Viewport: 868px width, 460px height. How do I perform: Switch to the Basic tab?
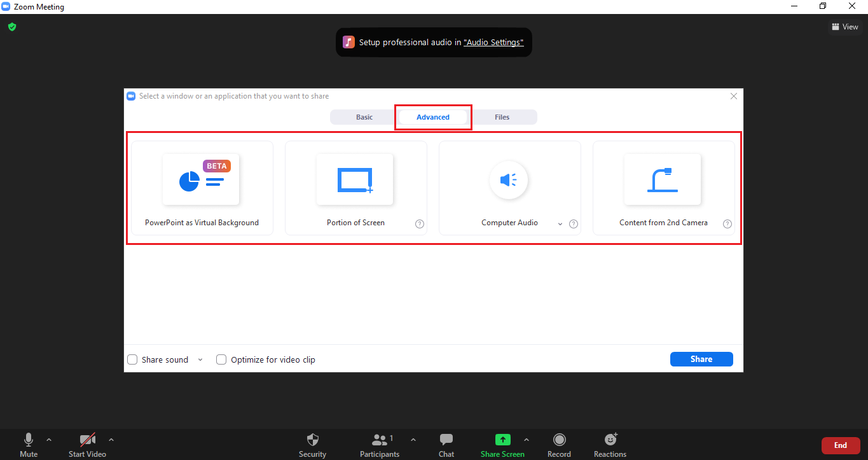(364, 117)
